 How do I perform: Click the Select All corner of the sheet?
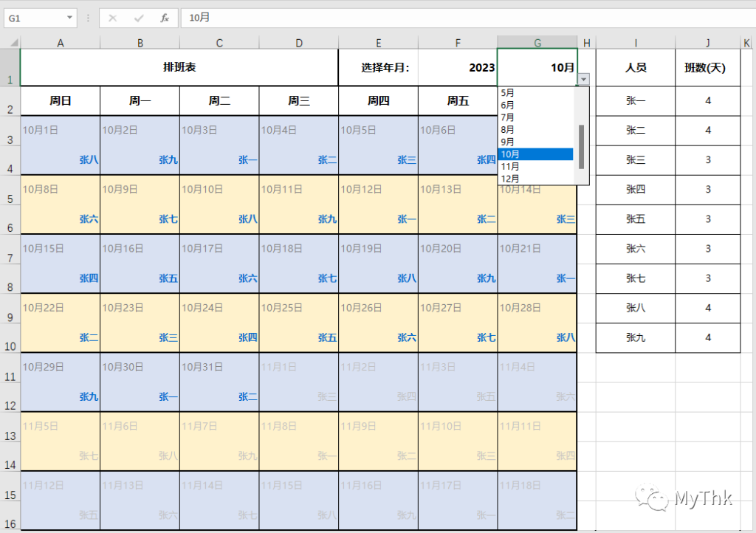coord(10,43)
